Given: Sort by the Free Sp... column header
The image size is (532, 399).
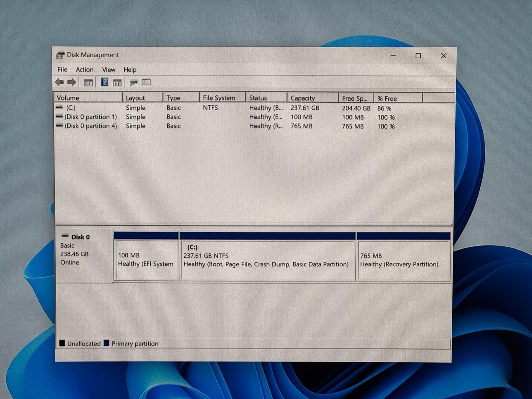Looking at the screenshot, I should 356,98.
